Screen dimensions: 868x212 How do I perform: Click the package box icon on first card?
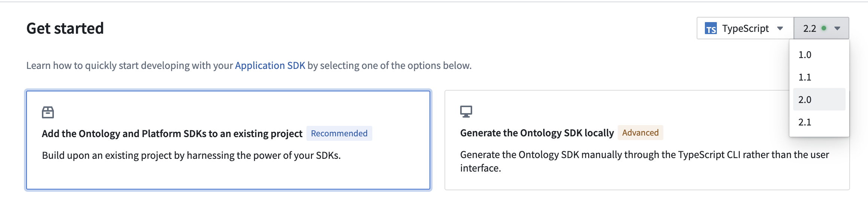[x=48, y=112]
